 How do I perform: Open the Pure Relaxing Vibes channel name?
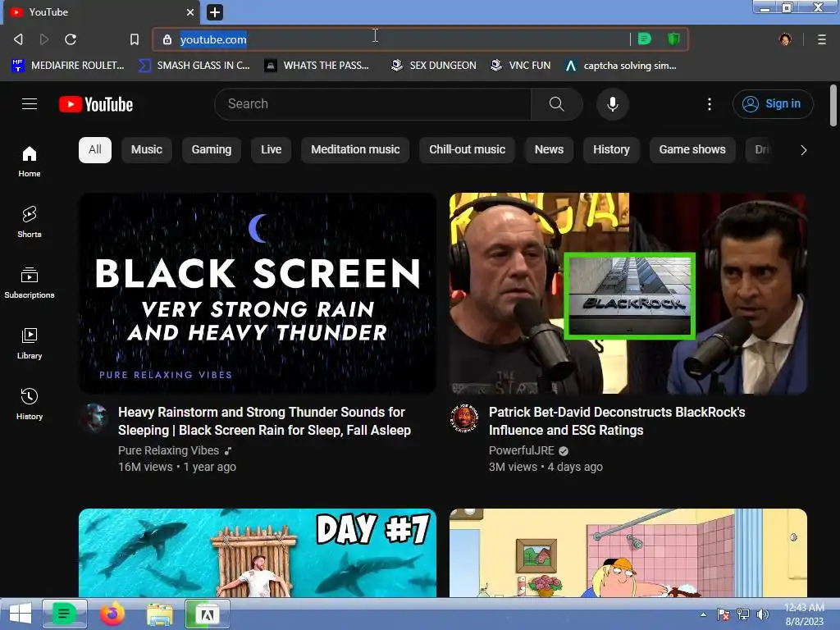(x=169, y=450)
